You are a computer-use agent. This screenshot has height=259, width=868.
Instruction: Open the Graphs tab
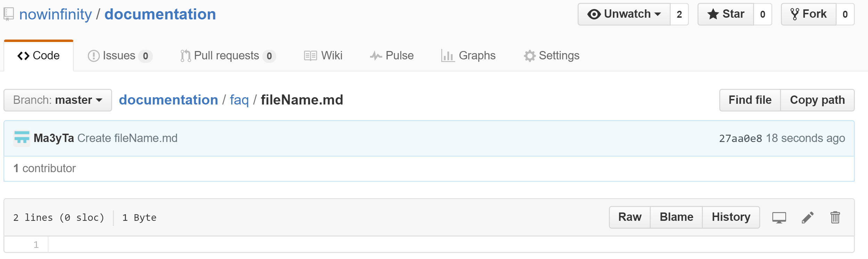pos(468,56)
